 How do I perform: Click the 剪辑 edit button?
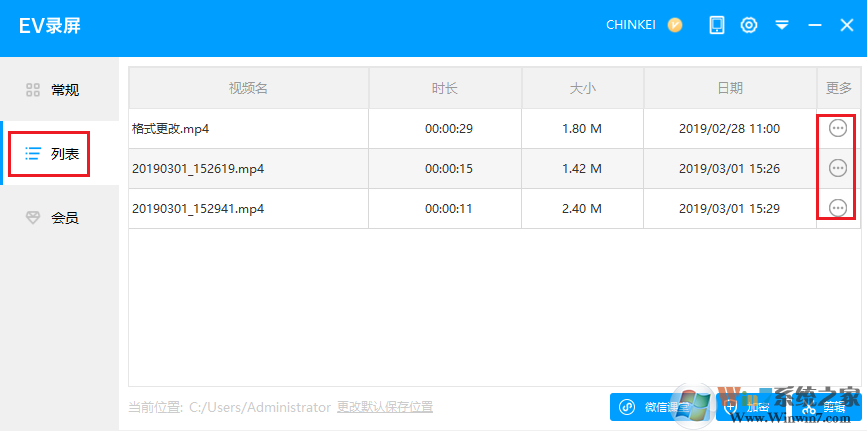click(825, 407)
